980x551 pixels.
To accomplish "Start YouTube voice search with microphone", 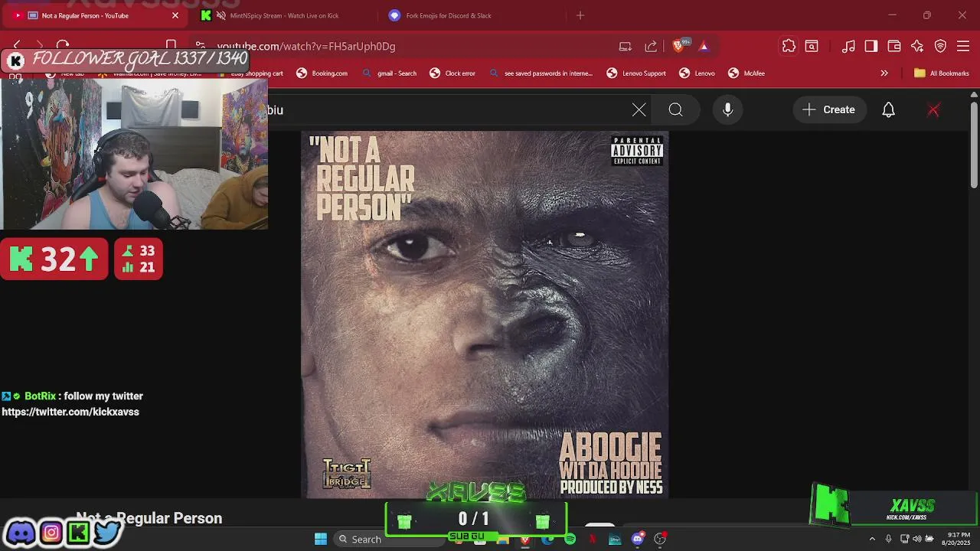I will [727, 109].
